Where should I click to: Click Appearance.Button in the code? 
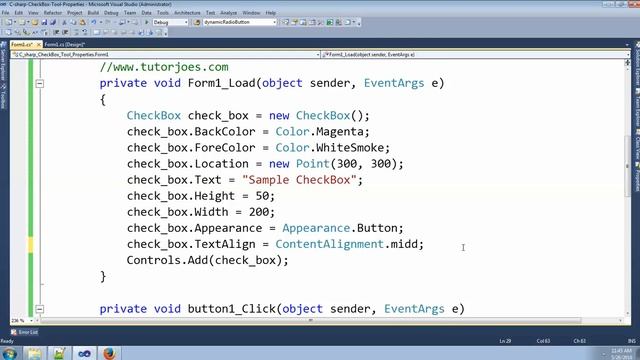tap(340, 228)
